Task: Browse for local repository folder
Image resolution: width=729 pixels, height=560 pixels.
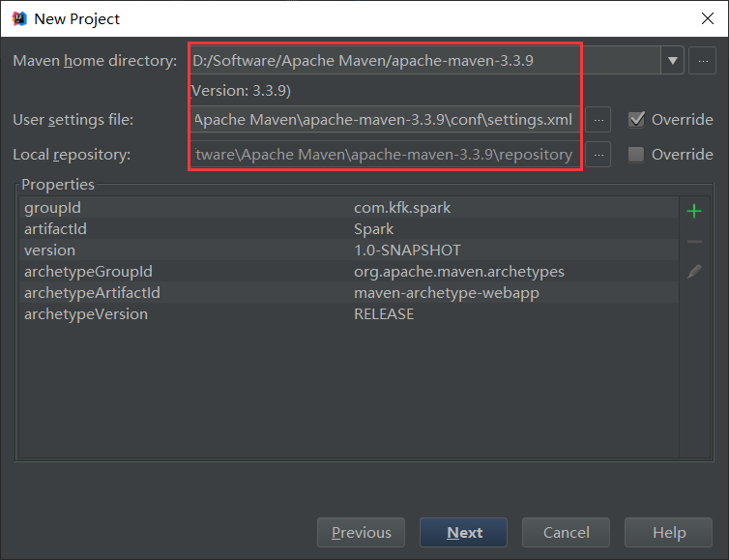Action: click(x=598, y=155)
